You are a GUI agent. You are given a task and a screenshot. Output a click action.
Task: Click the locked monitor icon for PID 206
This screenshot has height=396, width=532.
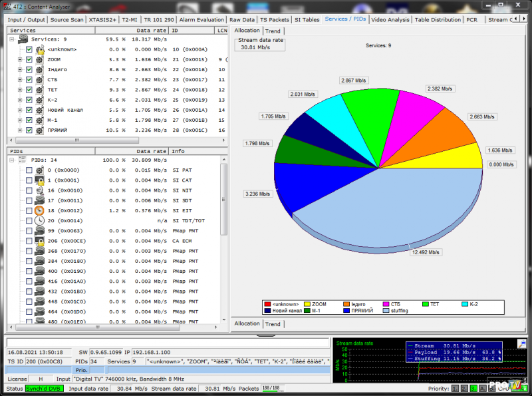tap(39, 240)
